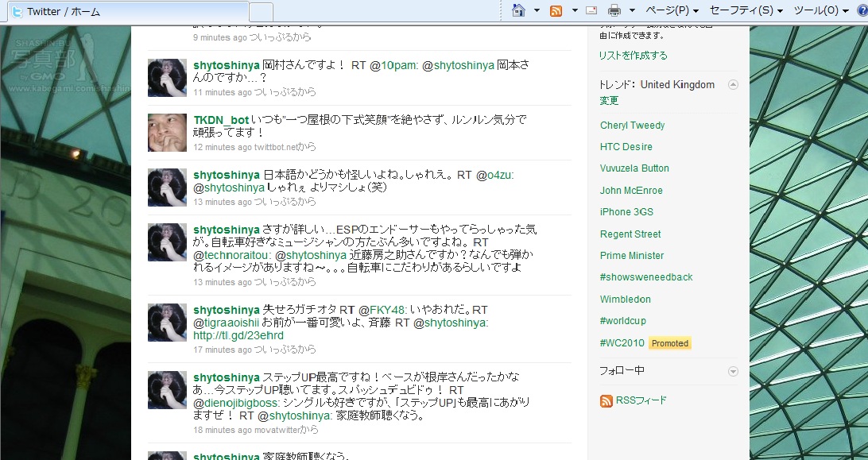Click the 12 minutes ago timestamp
Image resolution: width=868 pixels, height=460 pixels.
[x=222, y=147]
